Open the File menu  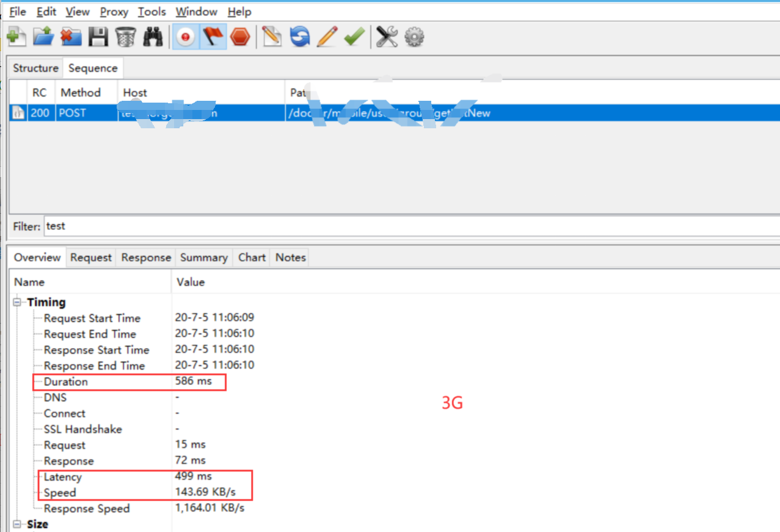(x=18, y=12)
